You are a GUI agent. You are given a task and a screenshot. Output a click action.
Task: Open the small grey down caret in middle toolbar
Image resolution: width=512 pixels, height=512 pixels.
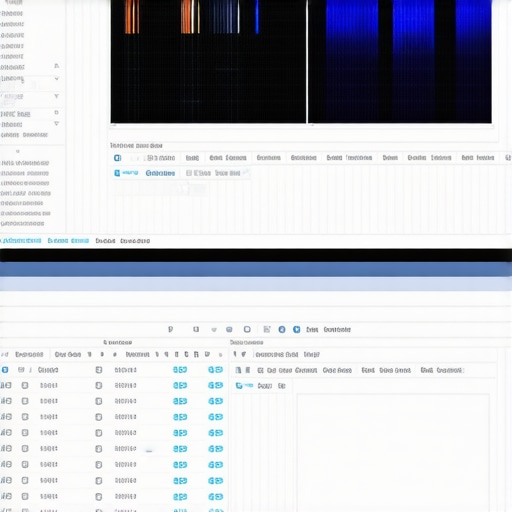(214, 330)
